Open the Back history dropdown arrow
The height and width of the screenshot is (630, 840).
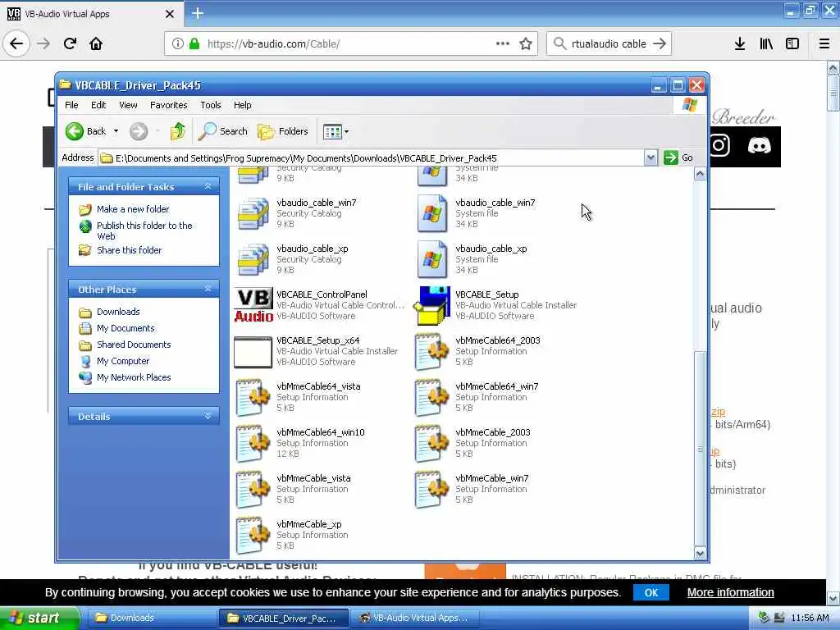pyautogui.click(x=116, y=131)
